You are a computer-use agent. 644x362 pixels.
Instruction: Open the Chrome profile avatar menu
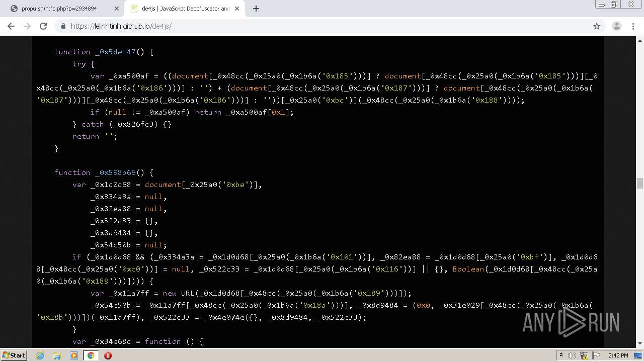coord(616,26)
